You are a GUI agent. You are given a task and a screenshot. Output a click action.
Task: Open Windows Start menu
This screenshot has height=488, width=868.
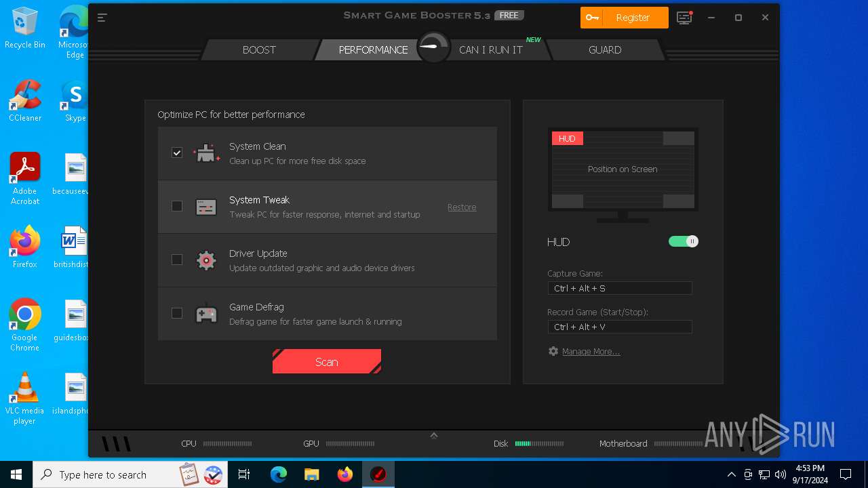click(x=16, y=474)
